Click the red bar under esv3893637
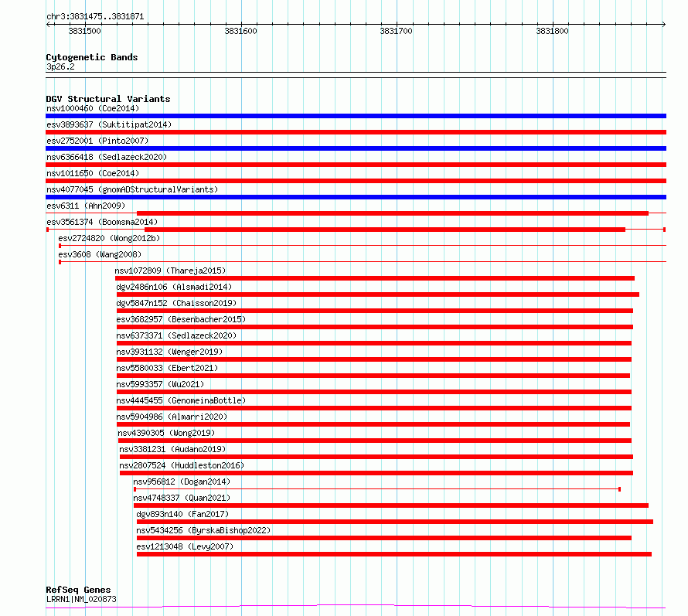This screenshot has height=616, width=688. coord(356,132)
